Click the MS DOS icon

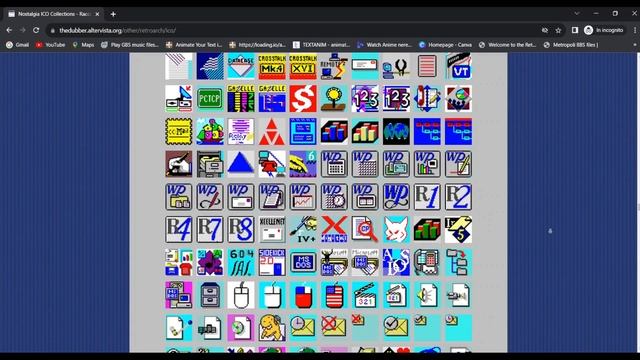click(x=303, y=262)
